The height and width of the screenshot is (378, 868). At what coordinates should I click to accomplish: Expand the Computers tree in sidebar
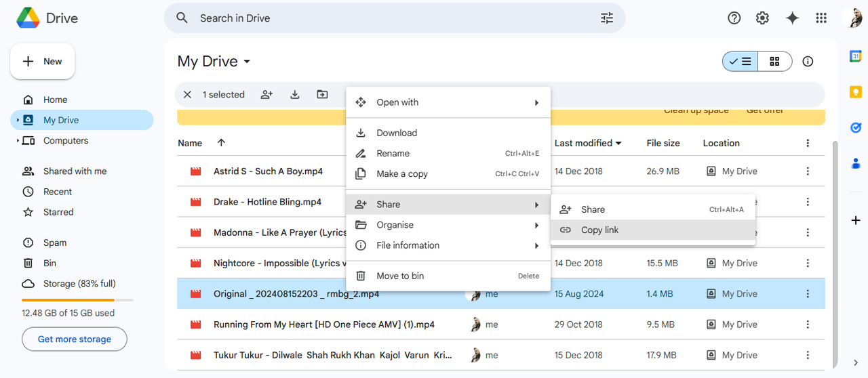pyautogui.click(x=18, y=141)
